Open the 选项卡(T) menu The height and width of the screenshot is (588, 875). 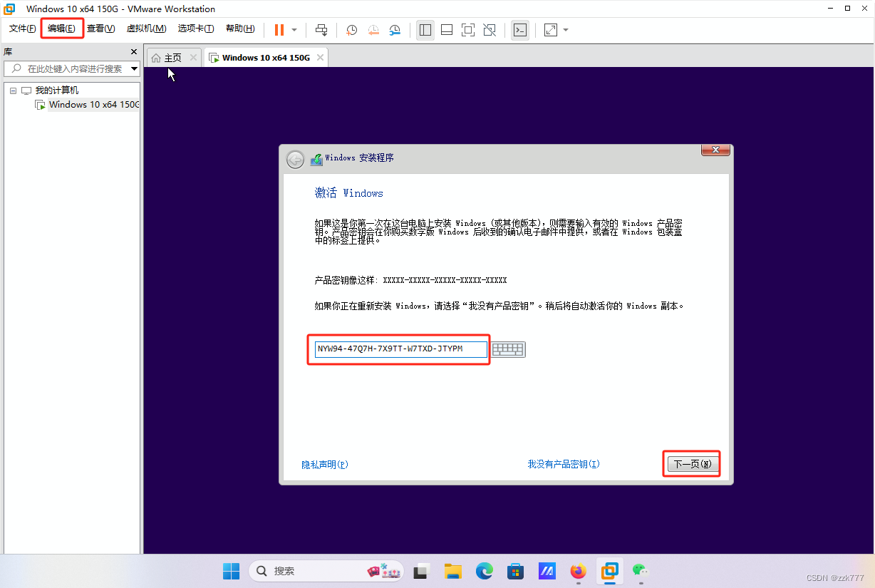click(x=196, y=29)
